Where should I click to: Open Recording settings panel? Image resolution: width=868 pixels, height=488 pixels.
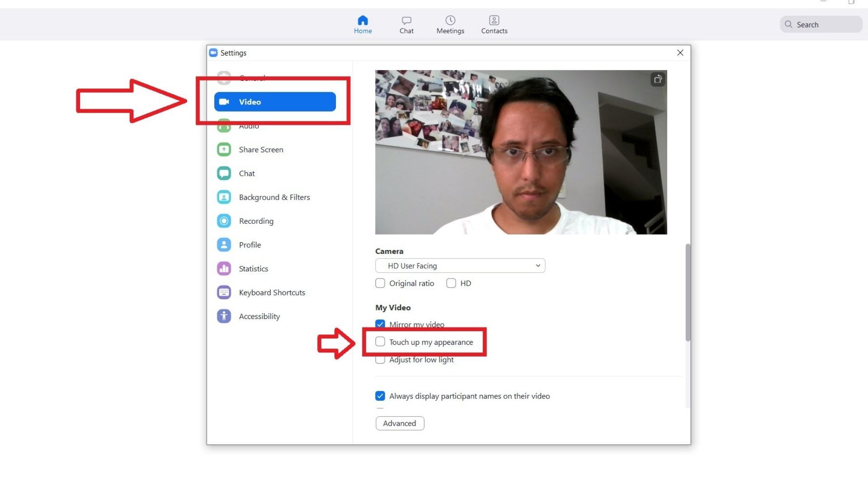[x=256, y=221]
